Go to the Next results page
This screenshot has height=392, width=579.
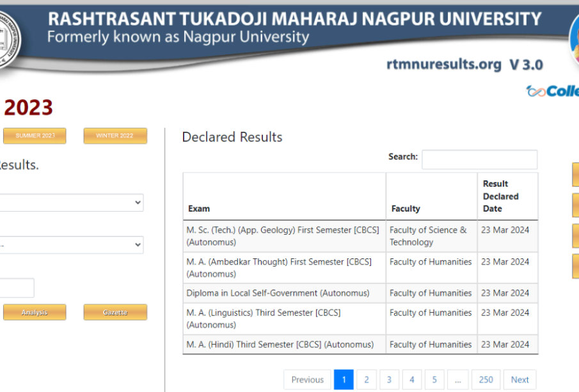coord(520,379)
